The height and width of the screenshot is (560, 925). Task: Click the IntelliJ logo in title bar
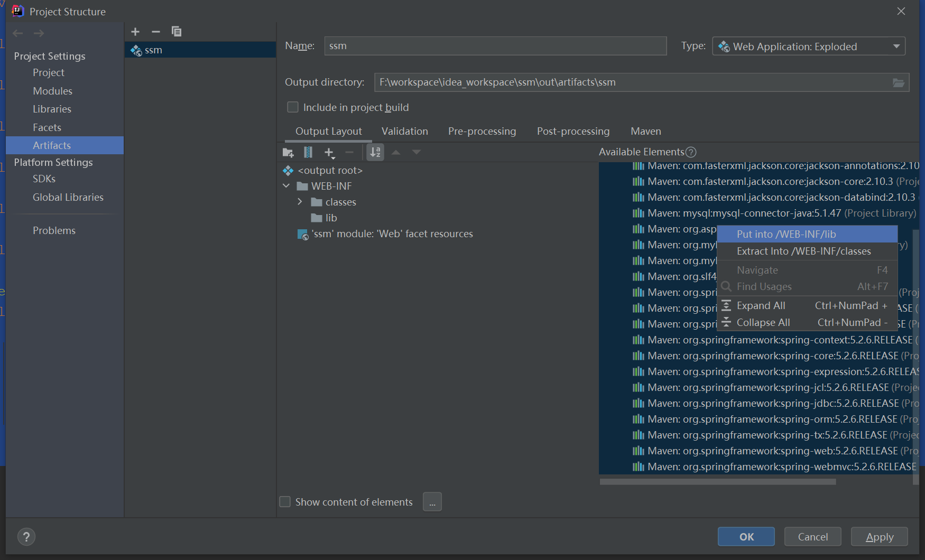click(x=17, y=11)
